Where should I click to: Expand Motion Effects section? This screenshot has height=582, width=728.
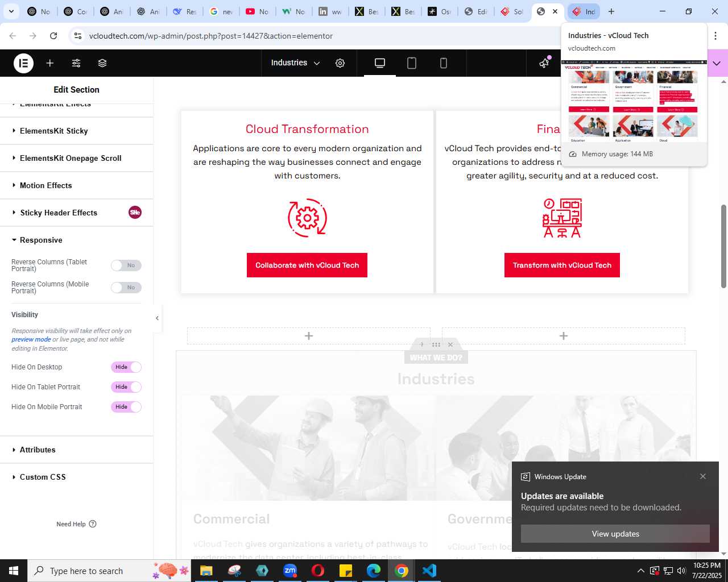click(76, 185)
